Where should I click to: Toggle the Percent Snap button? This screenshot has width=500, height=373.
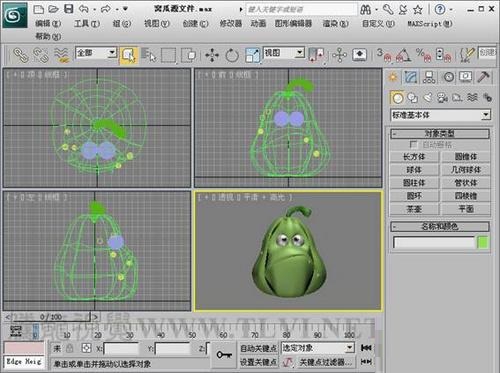[x=423, y=55]
